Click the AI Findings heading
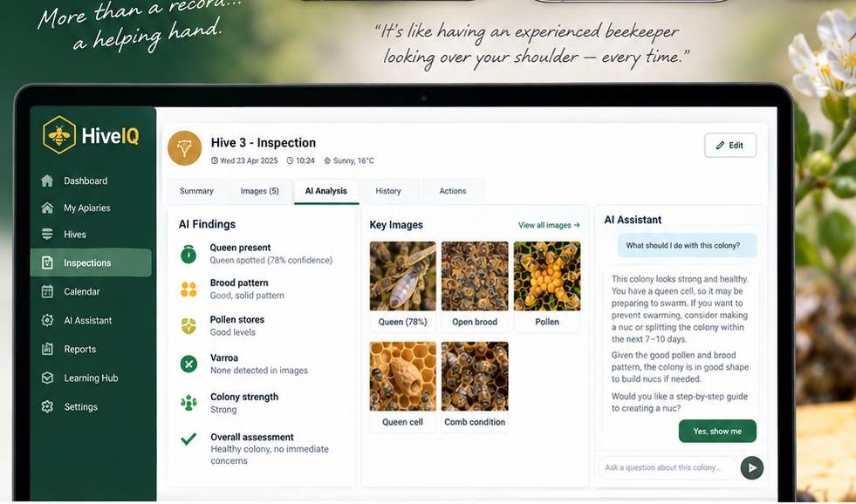Viewport: 856px width, 504px height. pyautogui.click(x=207, y=224)
